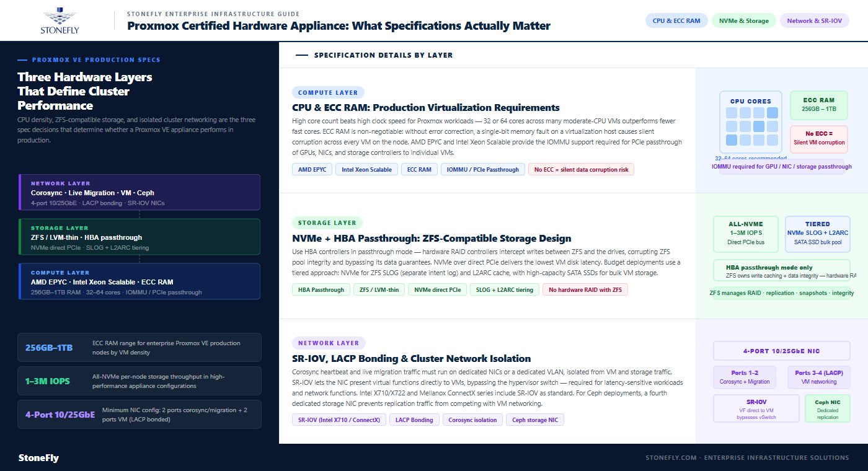
Task: Click the SPECIFICATION DETAILS BY LAYER label
Action: pos(383,55)
